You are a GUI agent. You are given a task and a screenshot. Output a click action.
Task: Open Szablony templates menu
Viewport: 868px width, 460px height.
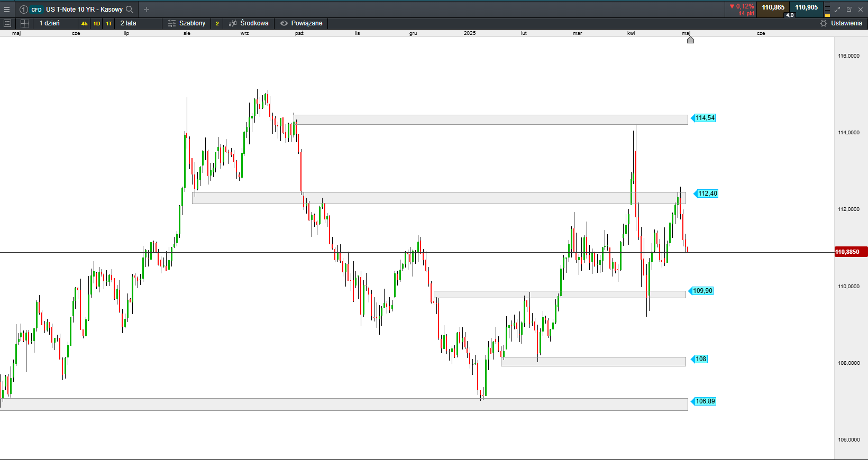tap(187, 23)
